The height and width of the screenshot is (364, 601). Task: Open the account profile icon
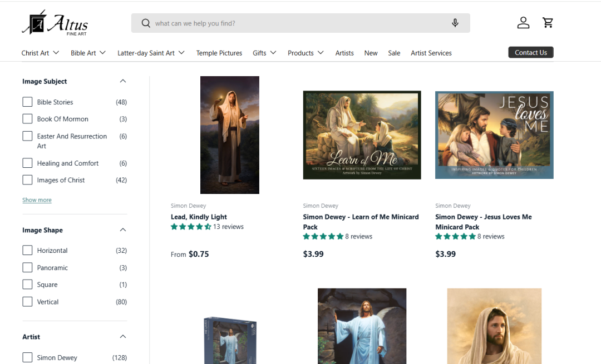(x=523, y=23)
